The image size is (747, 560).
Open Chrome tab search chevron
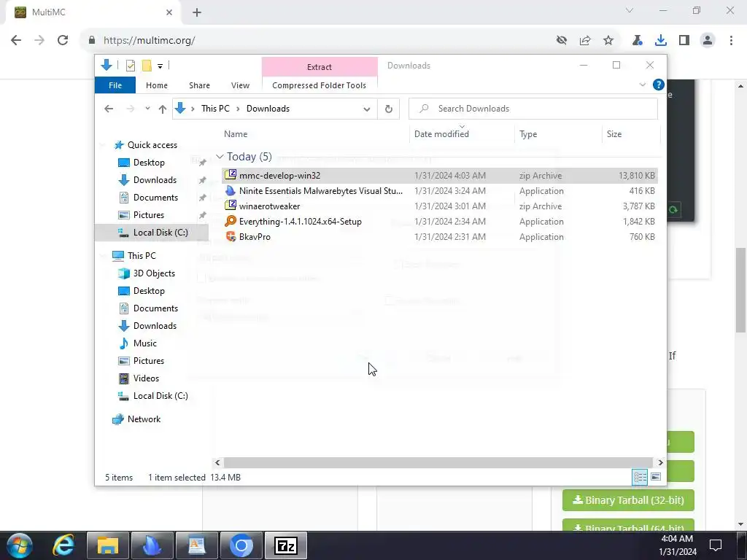[630, 10]
